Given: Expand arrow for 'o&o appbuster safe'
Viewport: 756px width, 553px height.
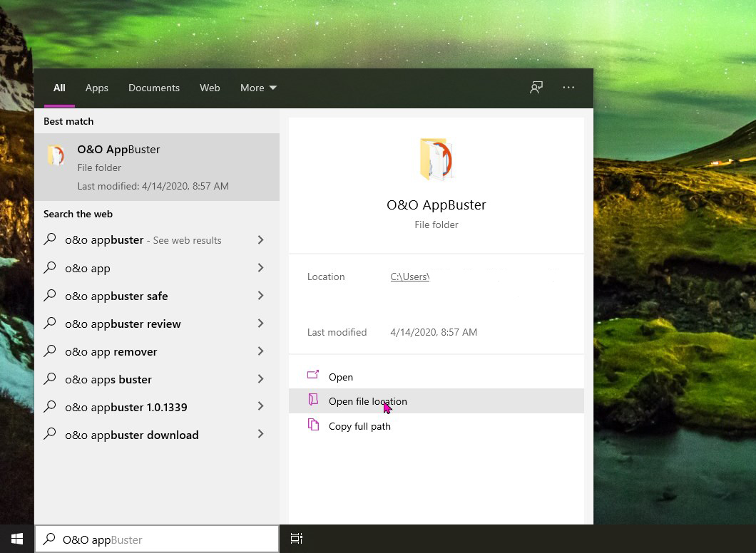Looking at the screenshot, I should pos(260,296).
